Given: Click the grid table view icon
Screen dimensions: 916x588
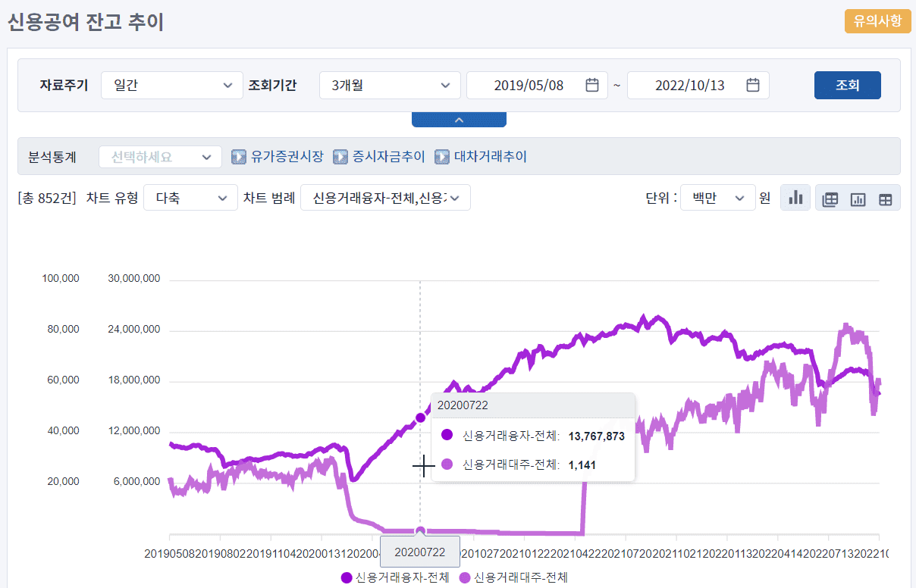Looking at the screenshot, I should tap(885, 199).
